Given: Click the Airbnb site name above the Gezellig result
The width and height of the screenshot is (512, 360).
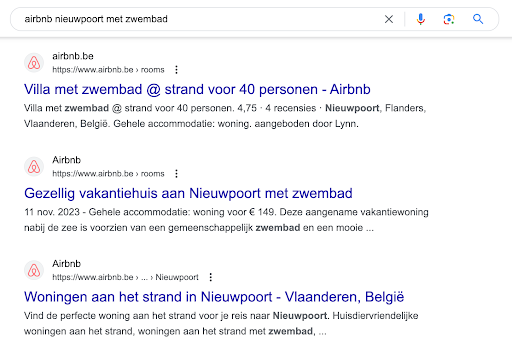Looking at the screenshot, I should tap(66, 160).
